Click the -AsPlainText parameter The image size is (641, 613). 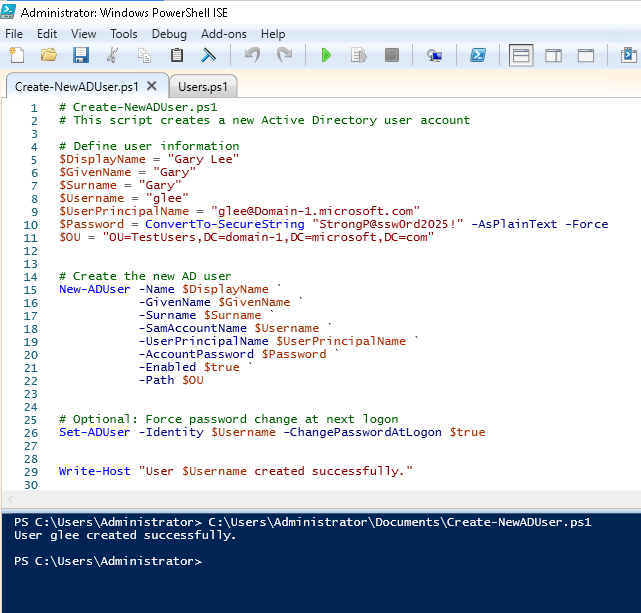point(514,224)
